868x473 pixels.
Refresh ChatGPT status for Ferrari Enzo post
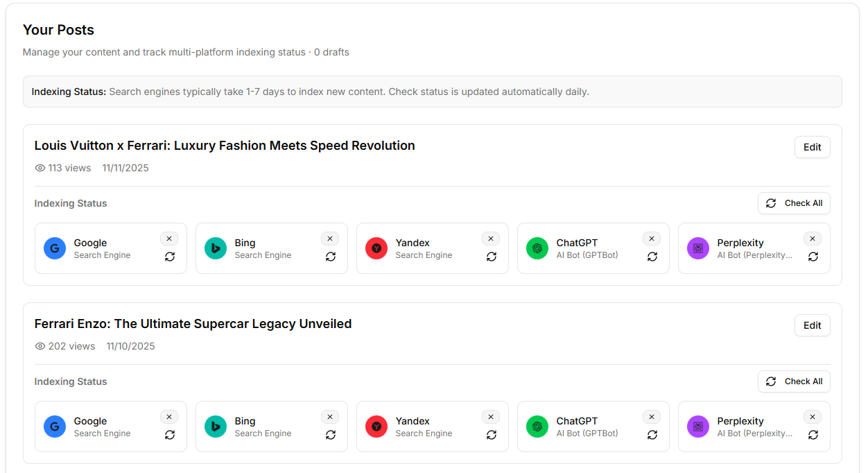coord(652,435)
